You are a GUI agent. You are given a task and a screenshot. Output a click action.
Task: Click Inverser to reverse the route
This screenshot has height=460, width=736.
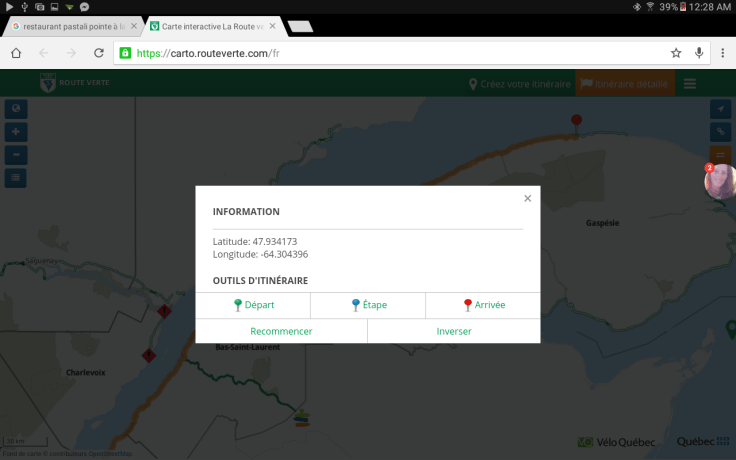point(454,331)
